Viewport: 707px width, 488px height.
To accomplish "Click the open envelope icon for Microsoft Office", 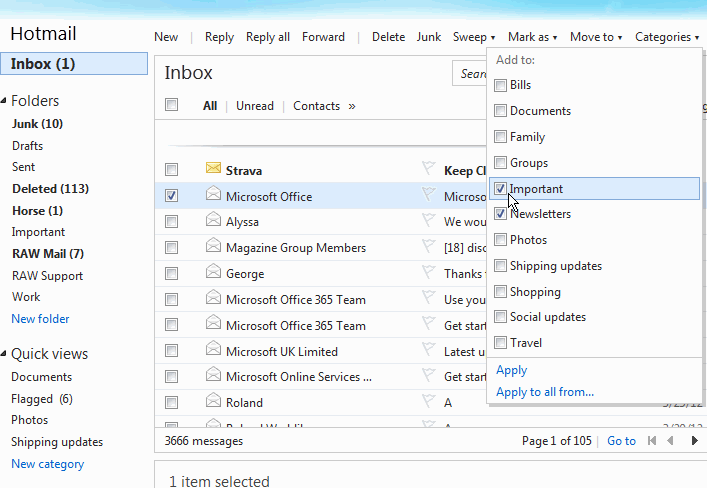I will 213,193.
